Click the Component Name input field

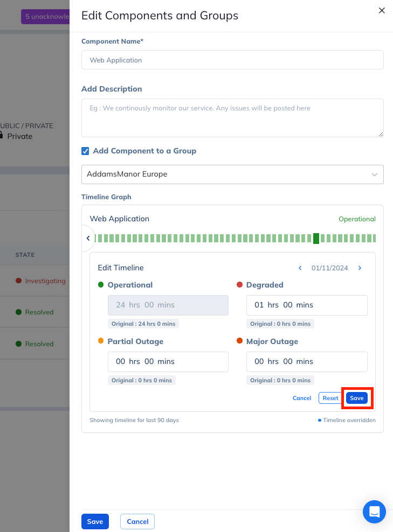coord(232,60)
